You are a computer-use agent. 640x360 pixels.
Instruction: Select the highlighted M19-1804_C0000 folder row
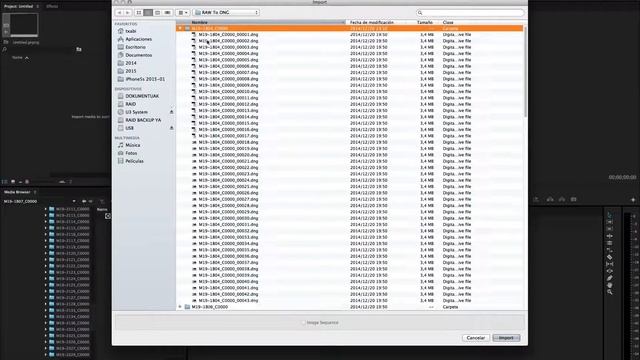click(350, 29)
